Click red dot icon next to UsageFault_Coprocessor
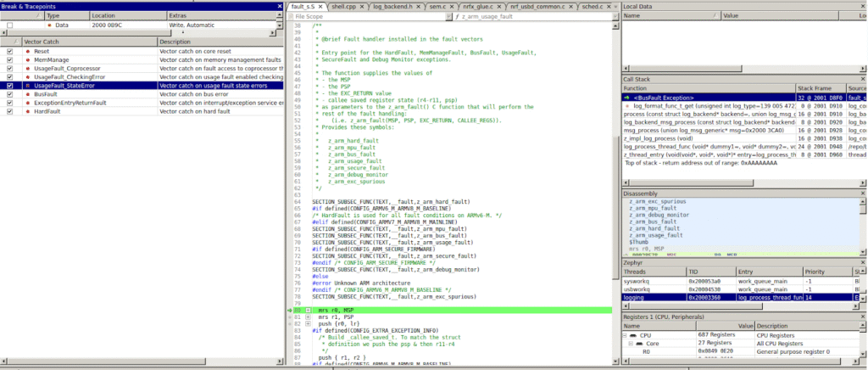Screen dimensions: 868x370 [28, 68]
